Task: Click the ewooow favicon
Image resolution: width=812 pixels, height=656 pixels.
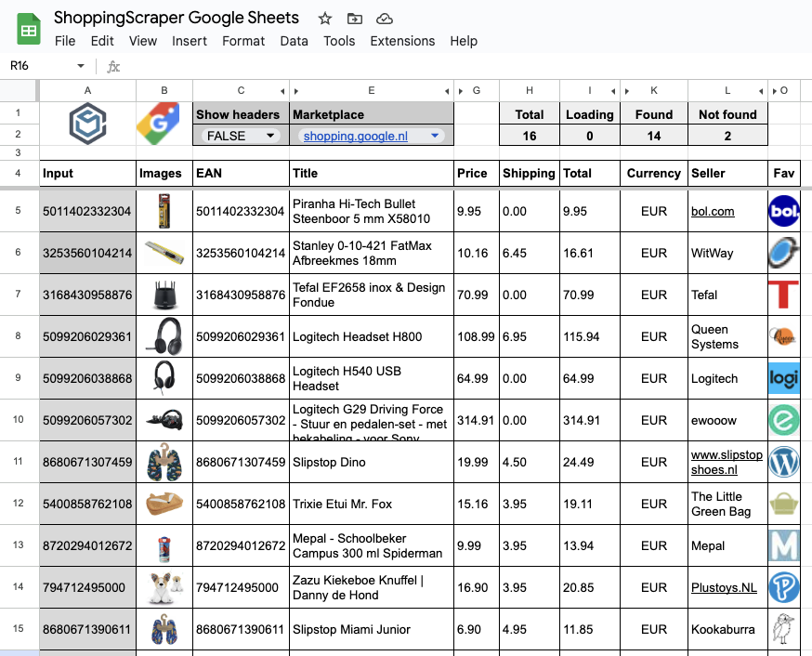Action: click(784, 420)
